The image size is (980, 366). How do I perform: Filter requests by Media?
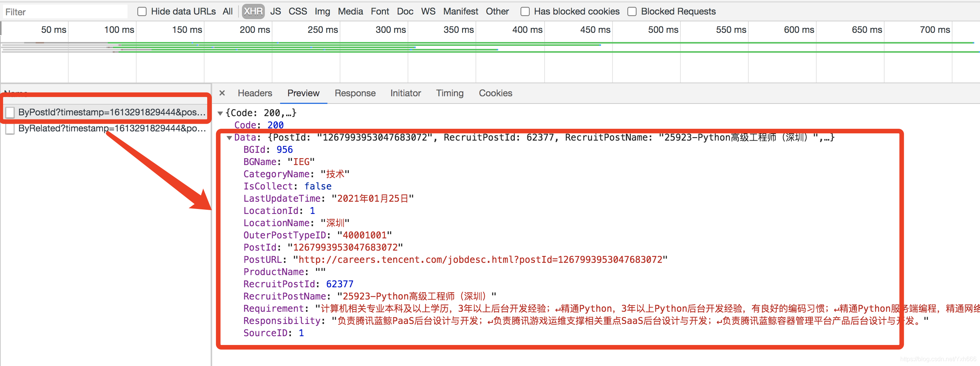[x=350, y=11]
